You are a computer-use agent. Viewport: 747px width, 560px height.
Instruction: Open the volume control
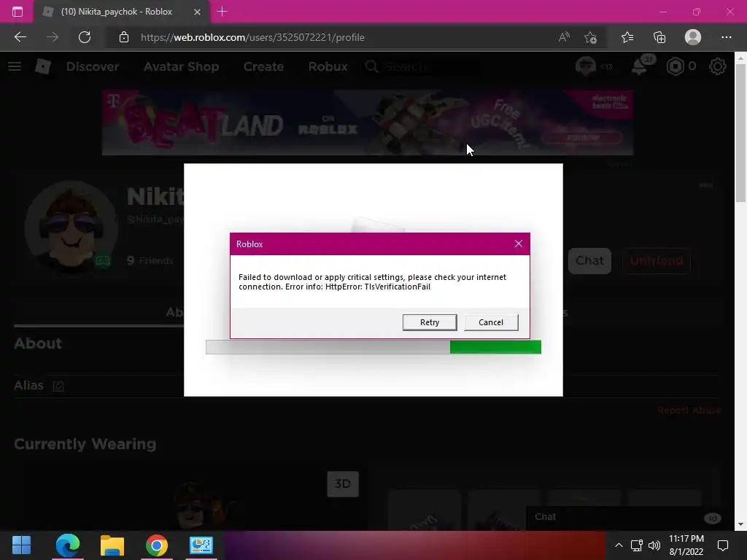pos(654,545)
